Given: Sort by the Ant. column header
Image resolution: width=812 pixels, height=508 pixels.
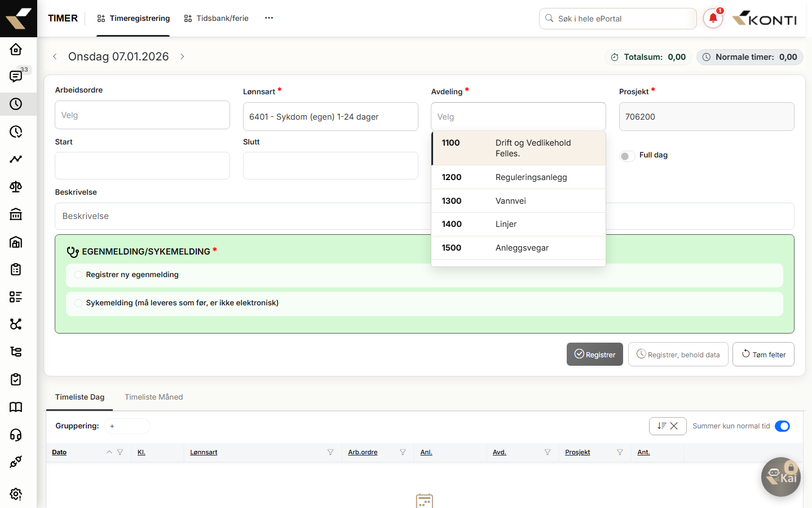Looking at the screenshot, I should click(x=643, y=452).
